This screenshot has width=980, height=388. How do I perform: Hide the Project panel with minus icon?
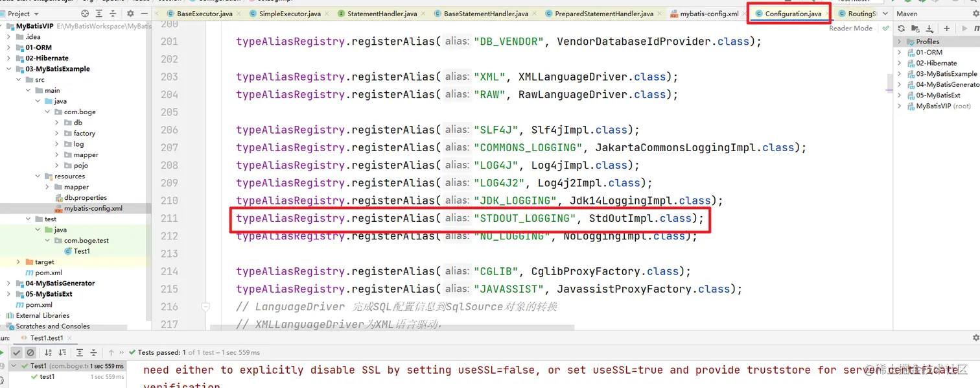pyautogui.click(x=144, y=13)
